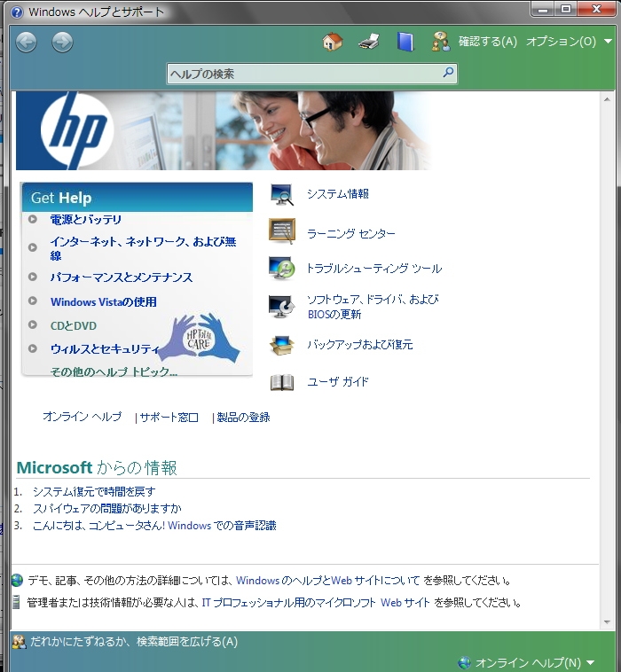Click the HP Total Care hands logo
This screenshot has width=621, height=672.
199,338
